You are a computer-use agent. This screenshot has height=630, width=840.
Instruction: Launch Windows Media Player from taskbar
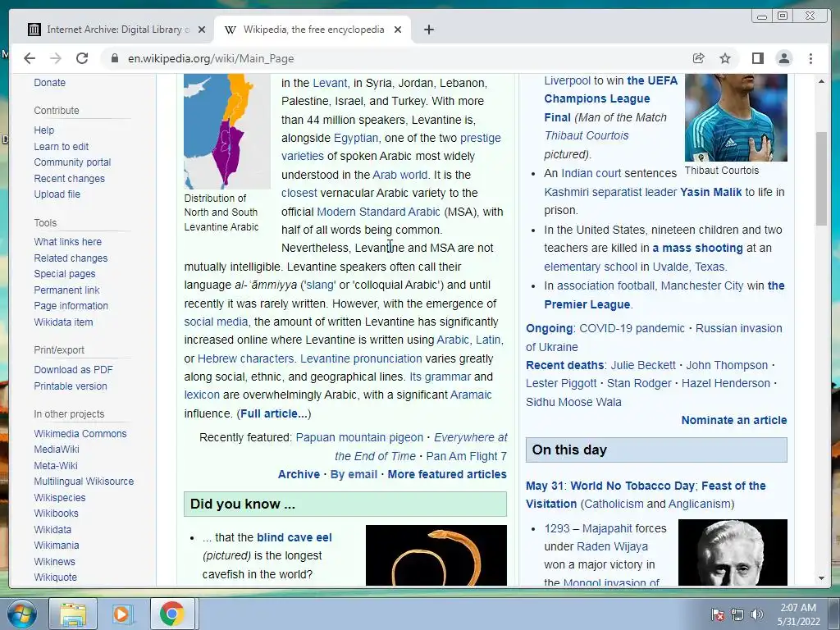122,614
